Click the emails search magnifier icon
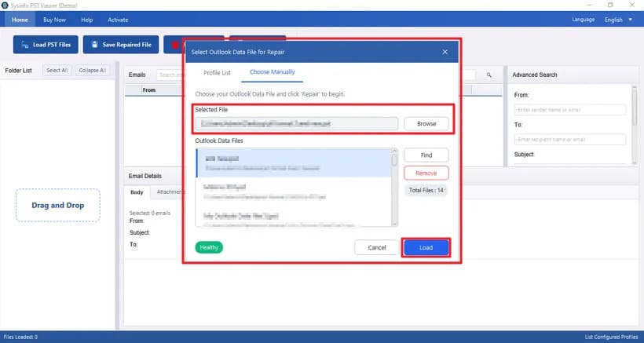The height and width of the screenshot is (343, 644). [x=489, y=75]
